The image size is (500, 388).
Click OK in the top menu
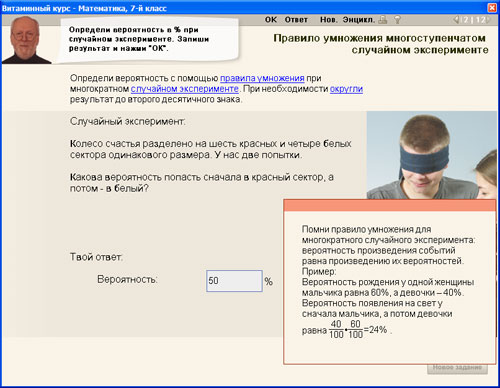[x=271, y=20]
